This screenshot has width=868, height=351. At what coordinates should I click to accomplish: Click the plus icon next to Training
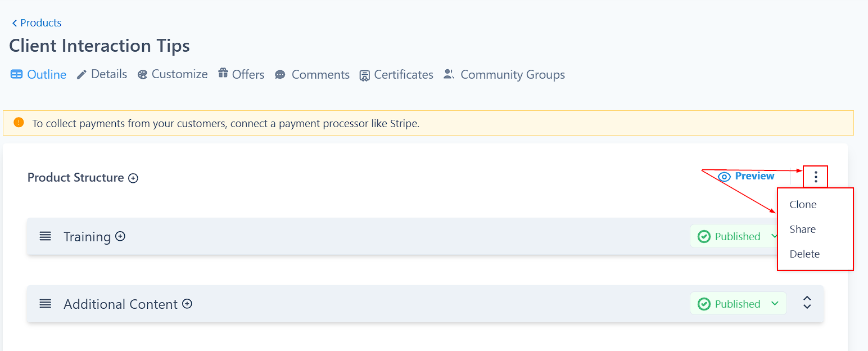[x=120, y=236]
